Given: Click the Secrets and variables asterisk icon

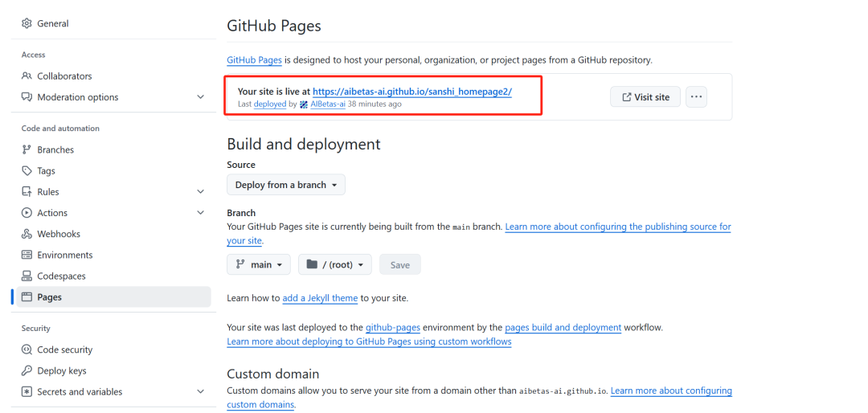Looking at the screenshot, I should [x=27, y=391].
